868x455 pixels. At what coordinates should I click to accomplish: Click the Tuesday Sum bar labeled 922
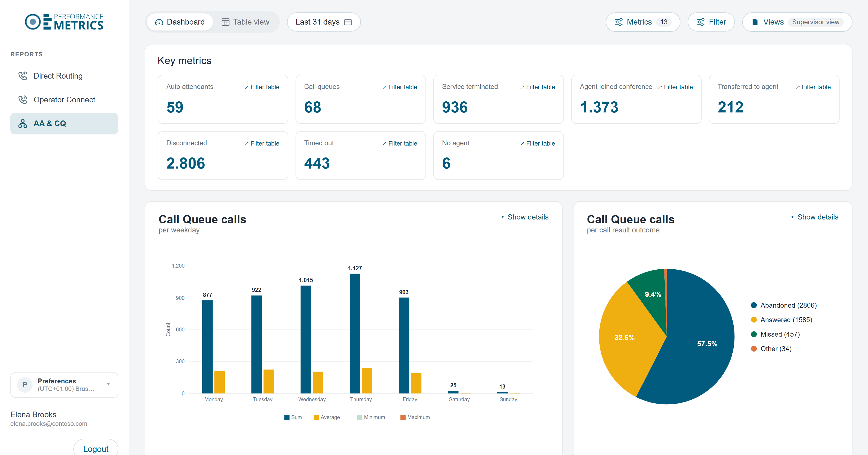pyautogui.click(x=257, y=344)
